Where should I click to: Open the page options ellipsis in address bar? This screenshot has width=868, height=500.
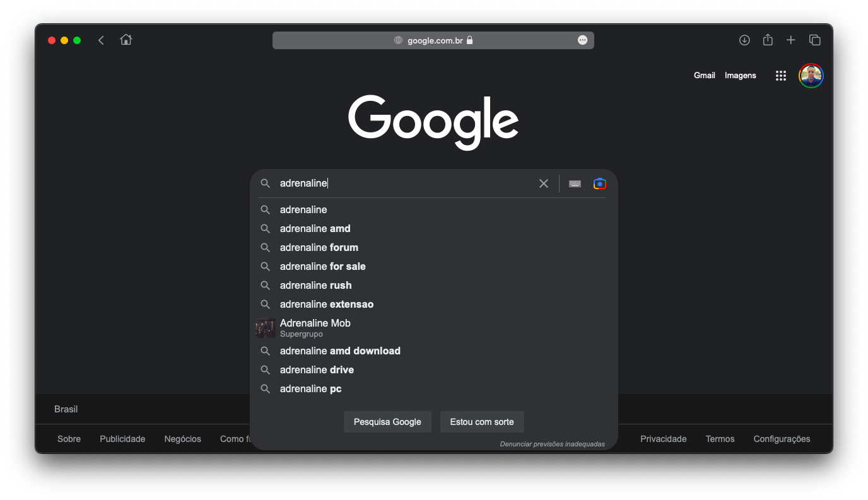coord(582,40)
